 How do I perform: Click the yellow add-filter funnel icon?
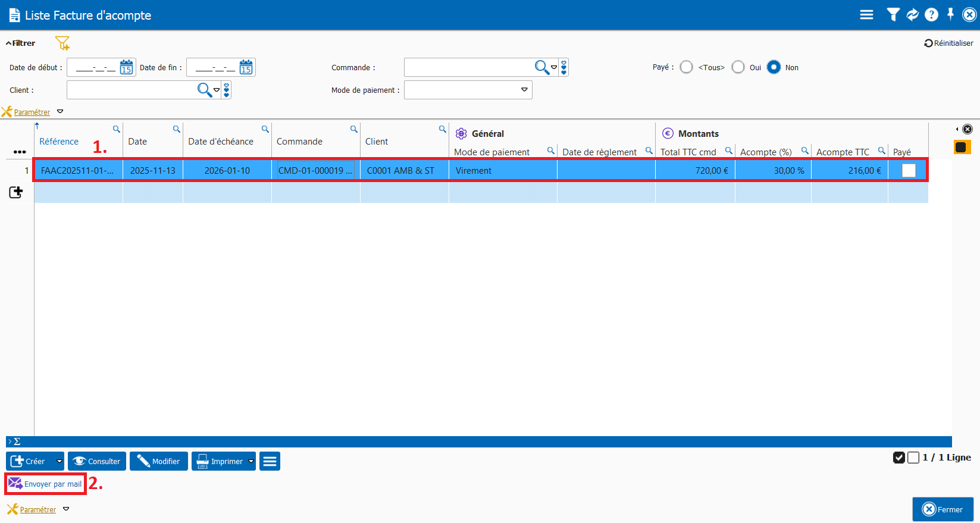62,43
